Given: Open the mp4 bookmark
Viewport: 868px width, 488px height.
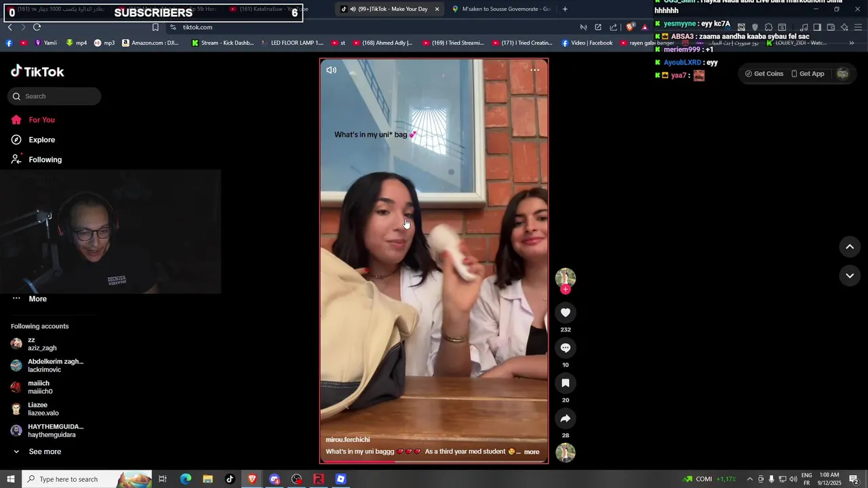Looking at the screenshot, I should (77, 43).
